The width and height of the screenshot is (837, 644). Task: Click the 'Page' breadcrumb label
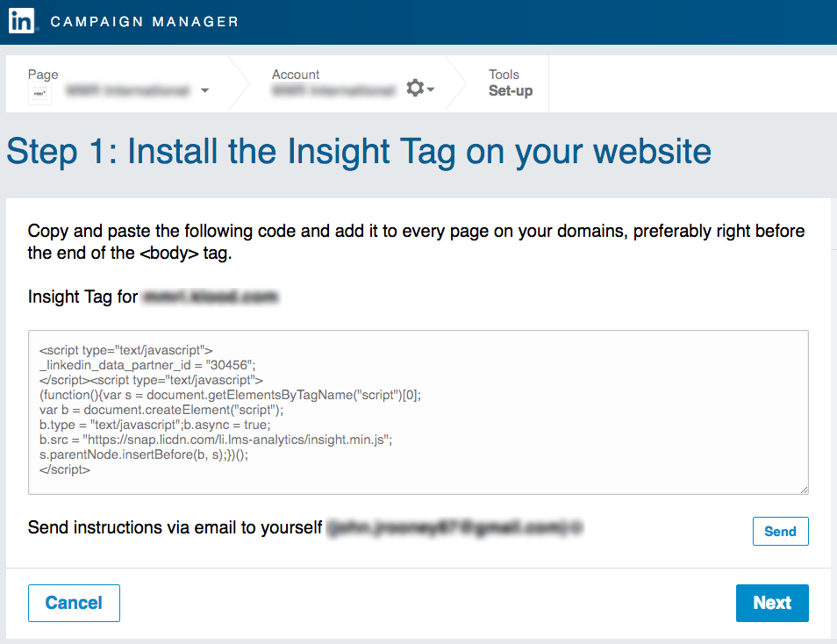[43, 75]
